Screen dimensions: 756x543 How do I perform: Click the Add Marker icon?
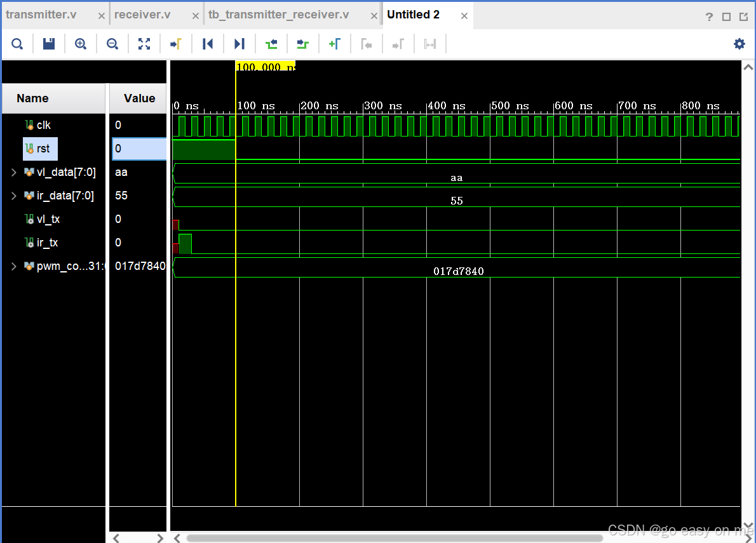click(335, 43)
